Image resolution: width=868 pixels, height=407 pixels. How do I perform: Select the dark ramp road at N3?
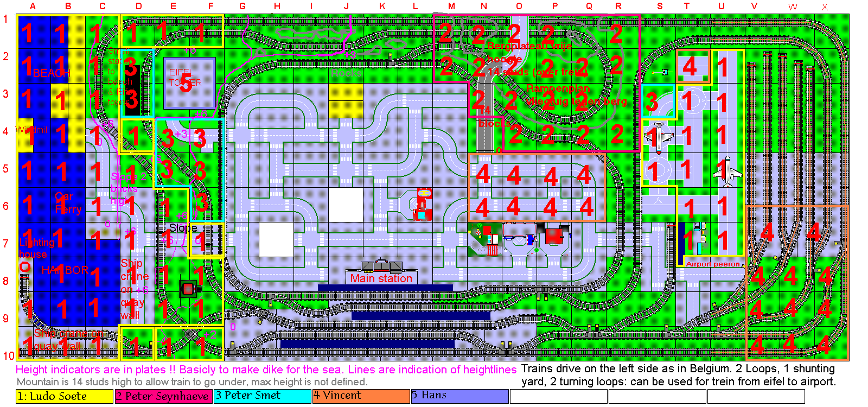coord(485,117)
